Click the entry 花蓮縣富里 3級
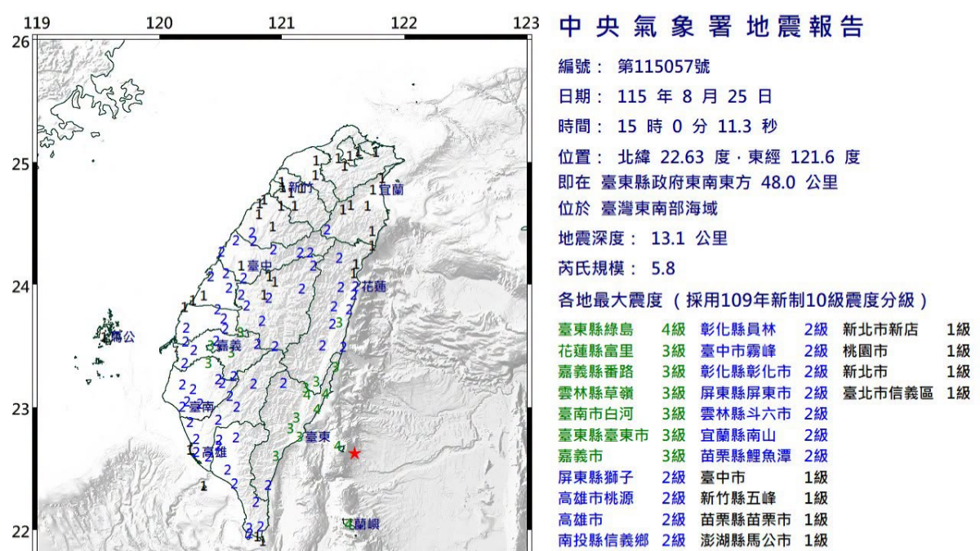Viewport: 980px width, 551px height. click(x=621, y=351)
